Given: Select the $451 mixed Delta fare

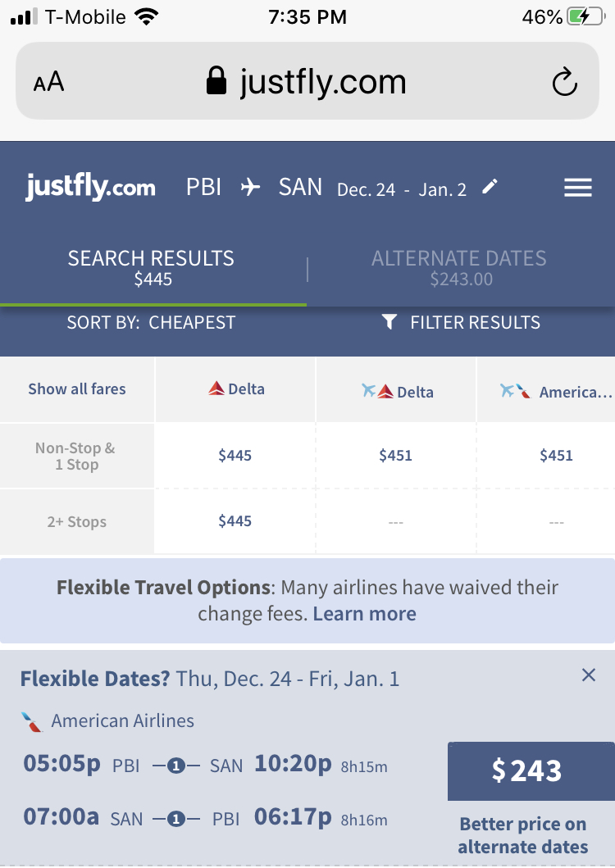Looking at the screenshot, I should (x=395, y=455).
